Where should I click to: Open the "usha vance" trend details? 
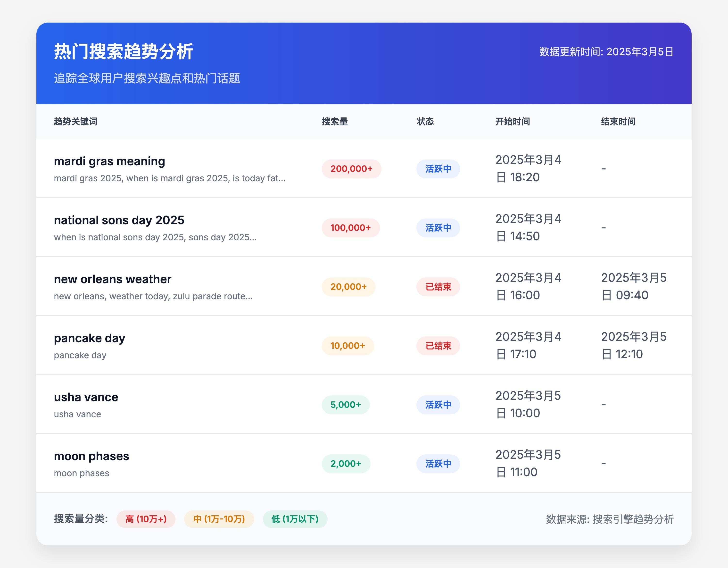[x=86, y=397]
